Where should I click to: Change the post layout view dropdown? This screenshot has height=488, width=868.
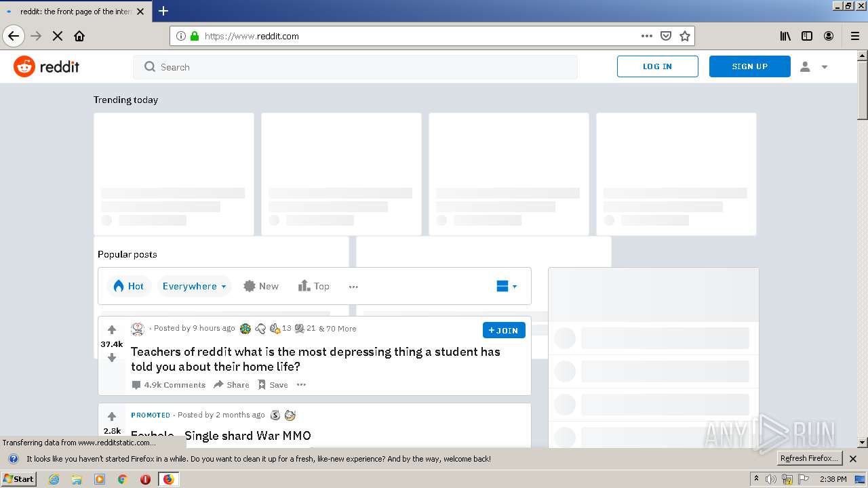pos(507,286)
